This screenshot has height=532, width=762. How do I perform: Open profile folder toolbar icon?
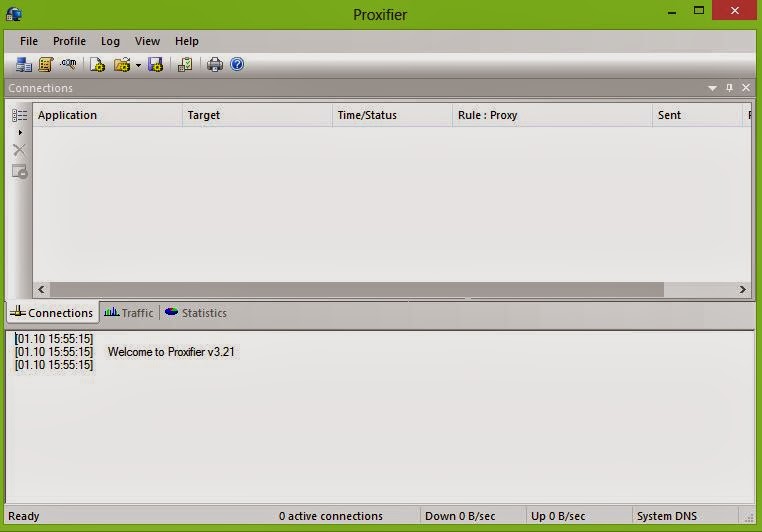122,64
